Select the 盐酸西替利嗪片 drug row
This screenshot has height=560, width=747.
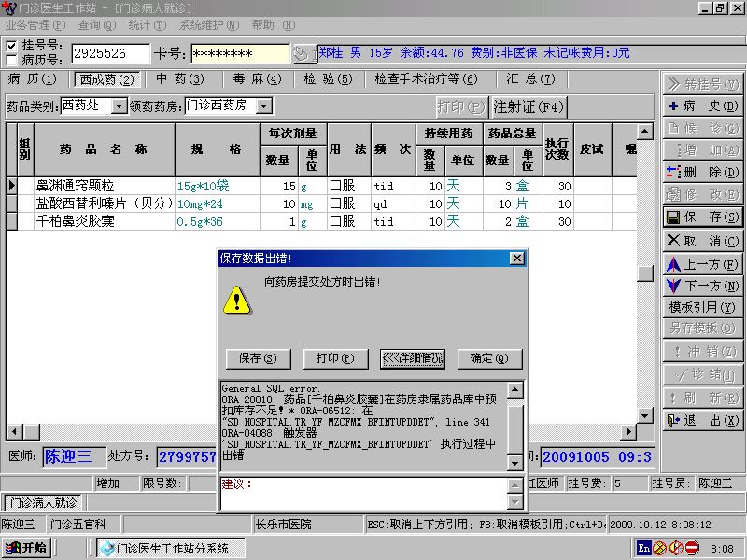click(321, 203)
